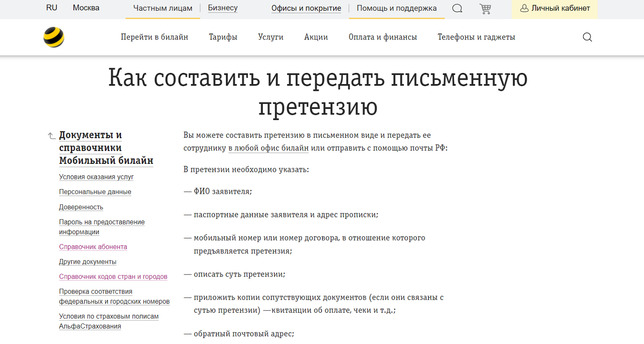Image resolution: width=644 pixels, height=344 pixels.
Task: Click the page title Как составить и передать письменную претензию
Action: point(318,93)
